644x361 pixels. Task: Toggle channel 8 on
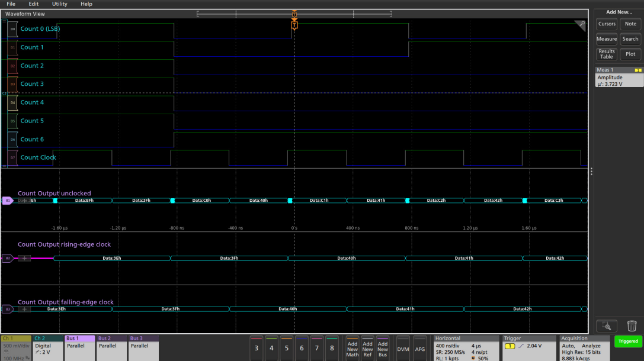click(x=332, y=348)
